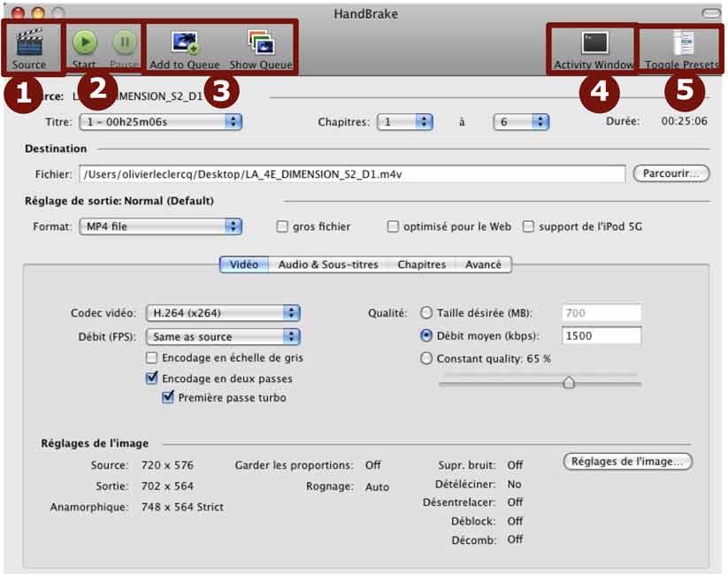The width and height of the screenshot is (728, 574).
Task: Uncheck Encodage en deux passes
Action: tap(151, 378)
